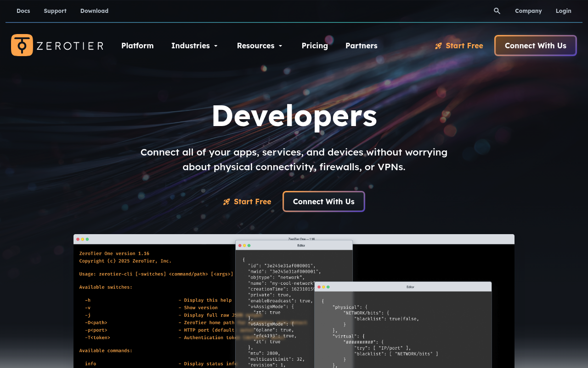Screen dimensions: 588x368
Task: Click the "Available commands:" line
Action: (x=106, y=351)
